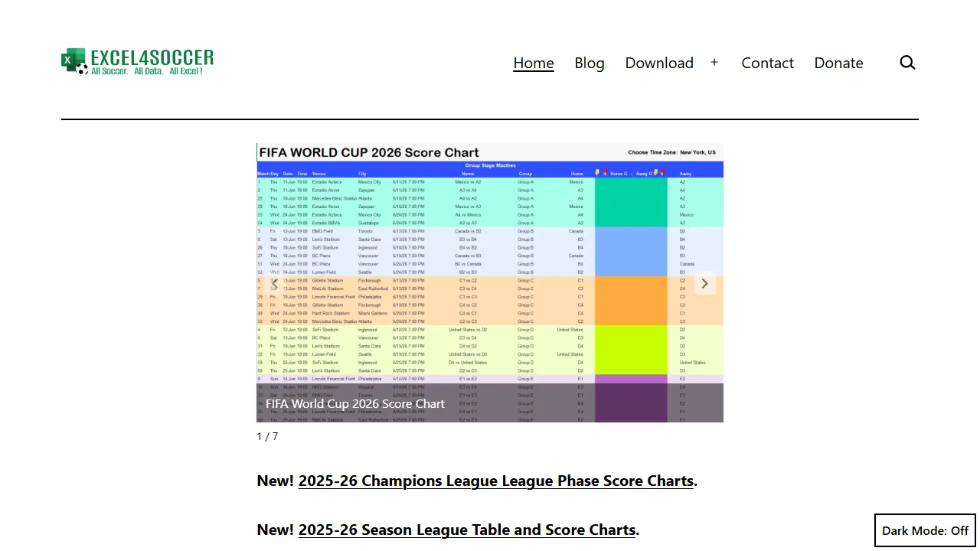This screenshot has height=551, width=980.
Task: Click the green Excel X badge in logo
Action: [x=68, y=60]
